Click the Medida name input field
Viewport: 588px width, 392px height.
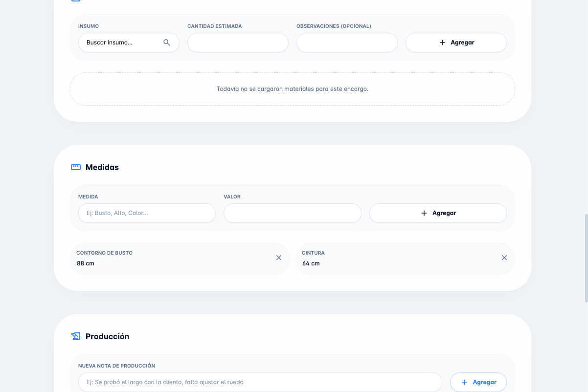click(x=147, y=213)
